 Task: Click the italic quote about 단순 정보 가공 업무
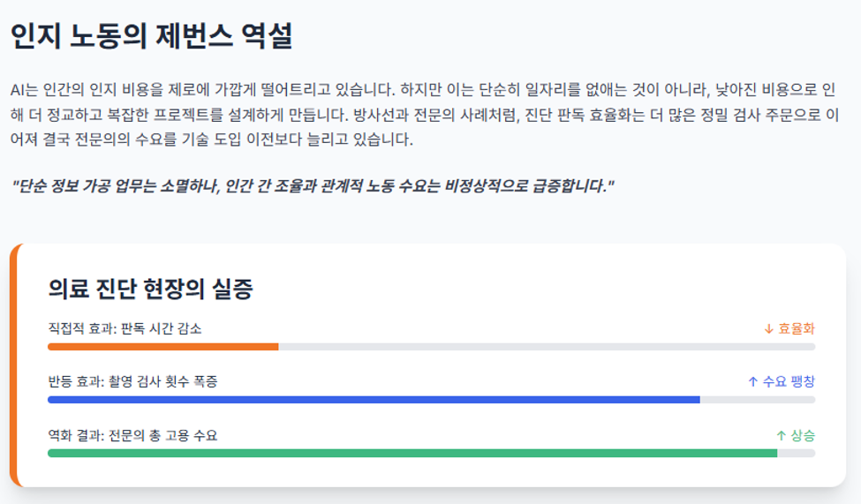[313, 186]
